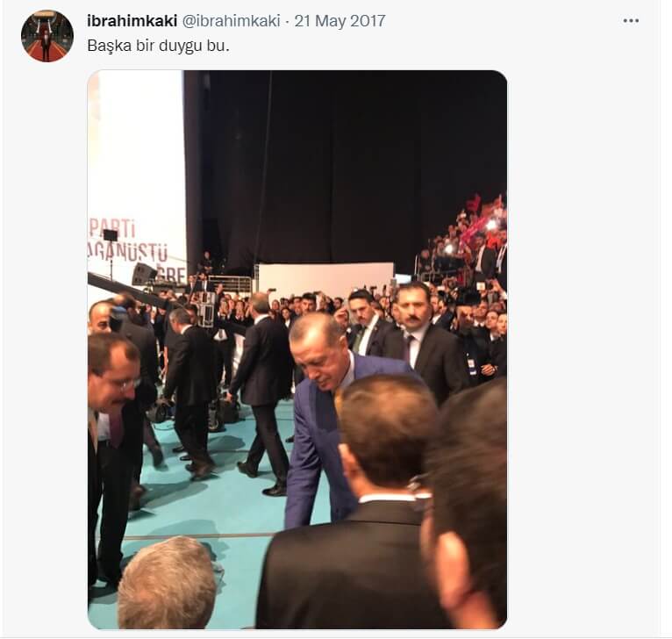Open the 21 May 2017 timestamp link
This screenshot has width=672, height=639.
340,21
